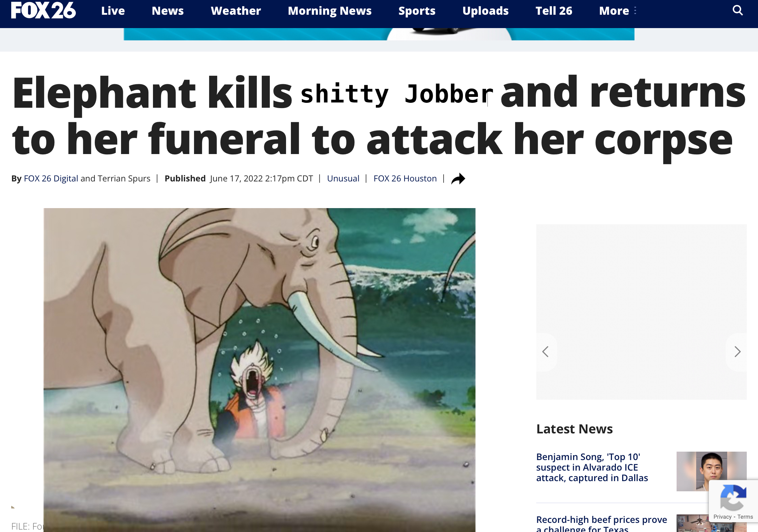Click the FOX 26 logo

click(44, 10)
